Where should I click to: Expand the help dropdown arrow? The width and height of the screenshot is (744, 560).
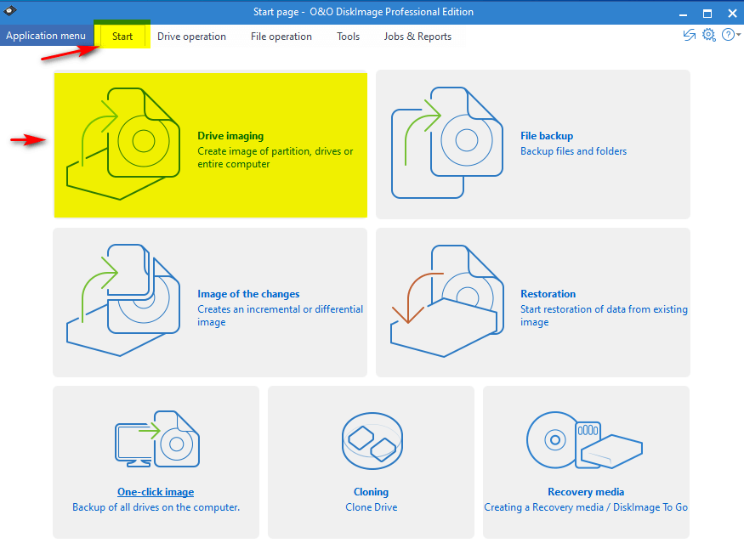click(739, 35)
